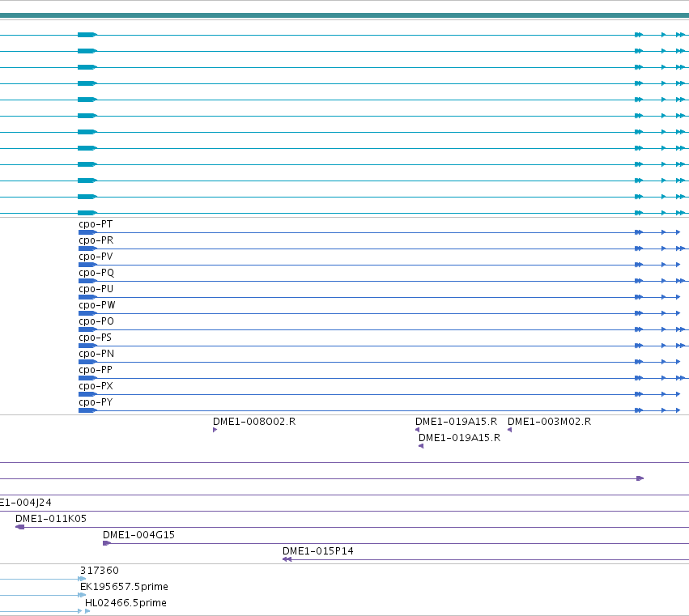
Task: Select the cpo-PW transcript label
Action: (x=96, y=305)
